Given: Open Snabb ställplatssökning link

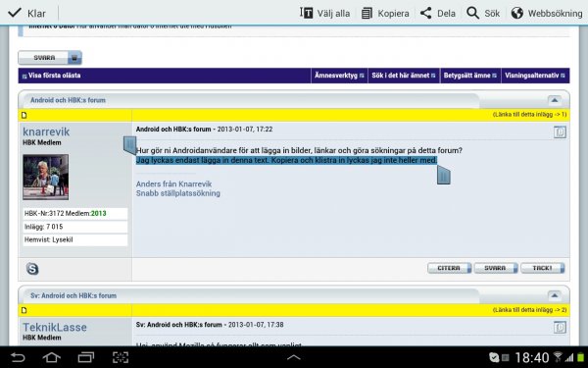Looking at the screenshot, I should 178,193.
